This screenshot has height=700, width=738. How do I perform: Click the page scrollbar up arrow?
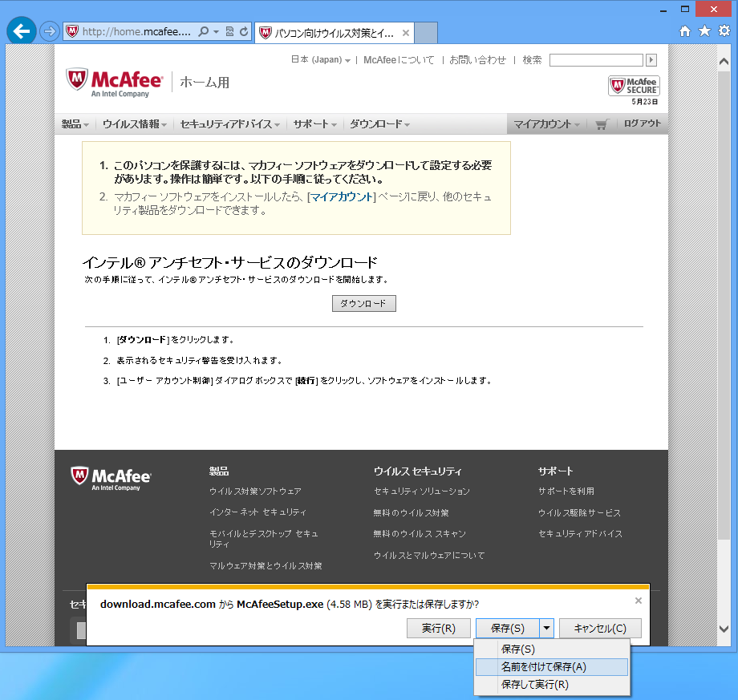724,61
